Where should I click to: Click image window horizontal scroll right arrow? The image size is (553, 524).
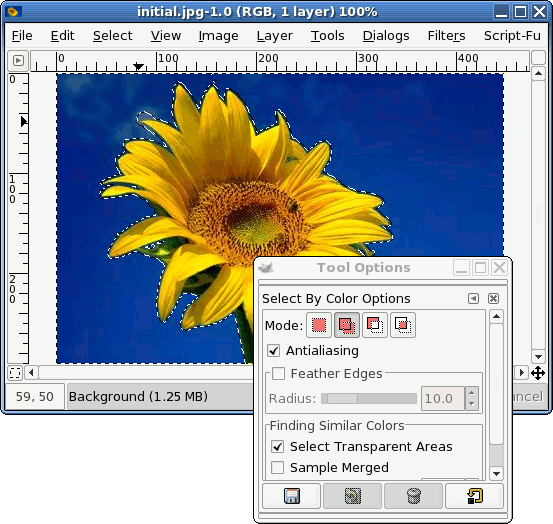pos(522,373)
